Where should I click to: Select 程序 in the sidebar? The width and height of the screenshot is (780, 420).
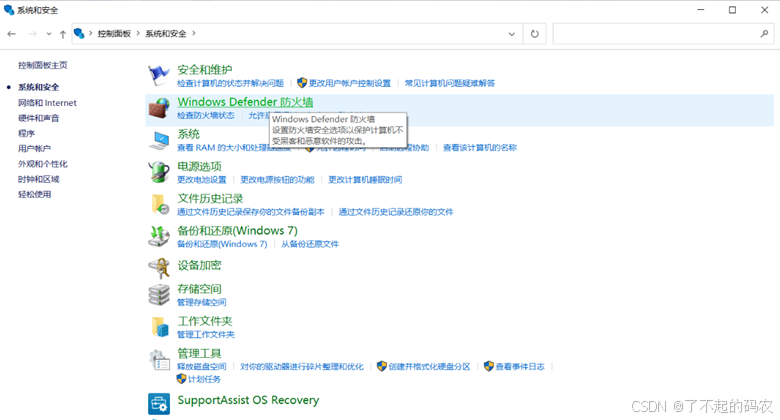pos(26,133)
